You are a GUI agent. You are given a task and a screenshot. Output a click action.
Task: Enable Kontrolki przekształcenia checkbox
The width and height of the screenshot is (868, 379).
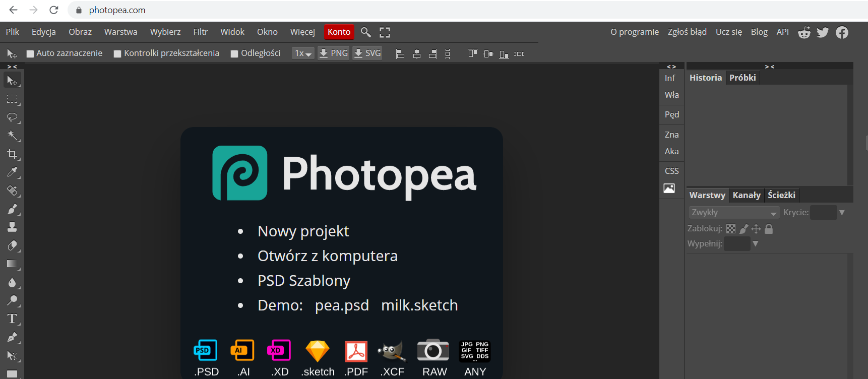(x=117, y=54)
